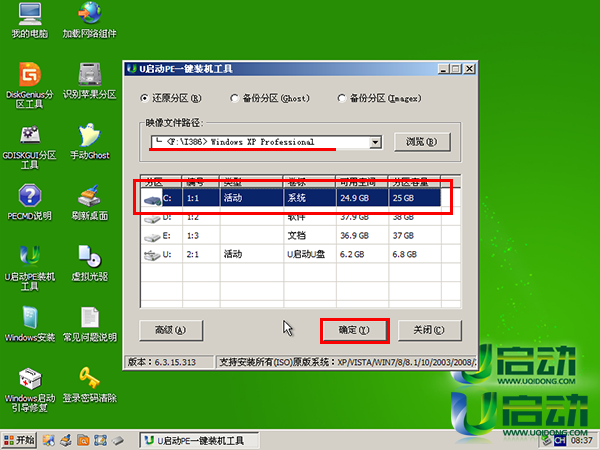Launch the DiskGenius分区工具 icon
This screenshot has height=450, width=600.
pos(30,85)
